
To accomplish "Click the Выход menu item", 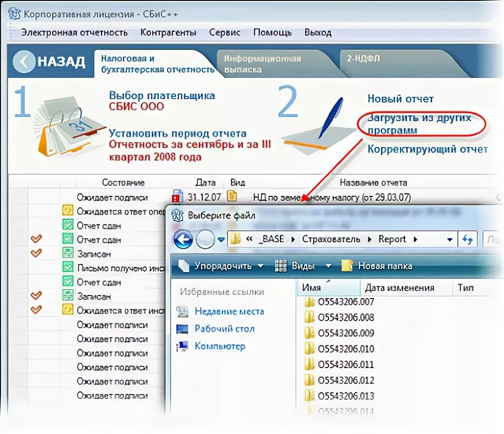I will click(317, 33).
